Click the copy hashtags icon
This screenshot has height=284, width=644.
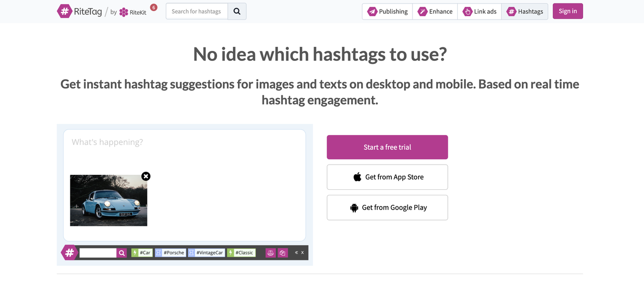pos(283,253)
